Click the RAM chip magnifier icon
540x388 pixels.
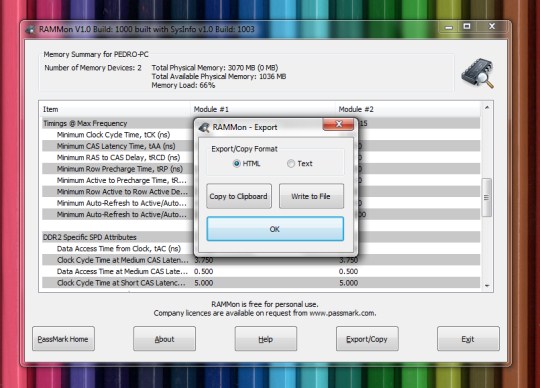pyautogui.click(x=478, y=73)
